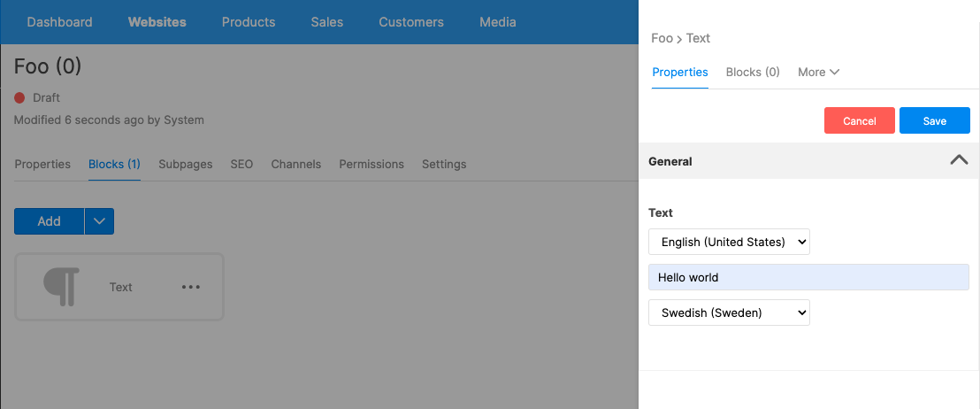Click the red Draft status dot

click(19, 97)
